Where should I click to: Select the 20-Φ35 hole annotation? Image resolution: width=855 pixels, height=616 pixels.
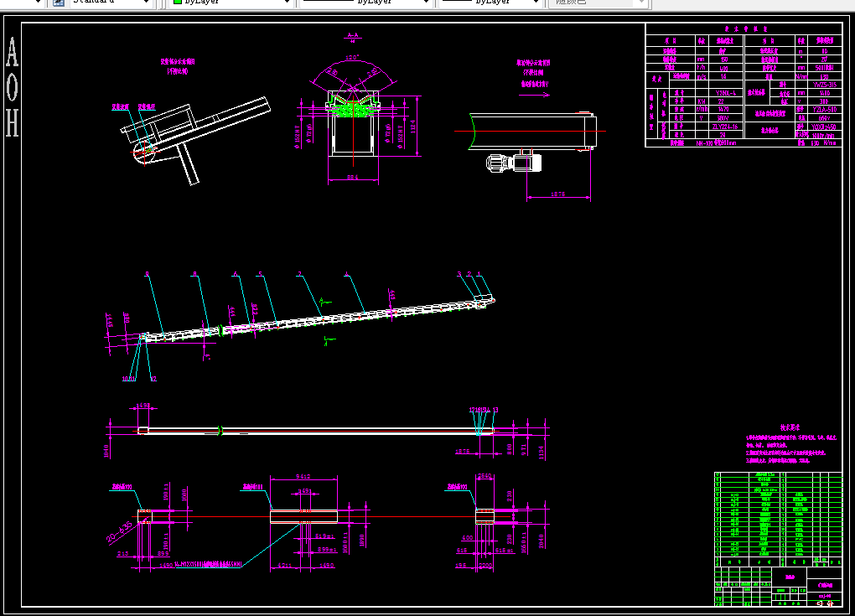point(119,532)
